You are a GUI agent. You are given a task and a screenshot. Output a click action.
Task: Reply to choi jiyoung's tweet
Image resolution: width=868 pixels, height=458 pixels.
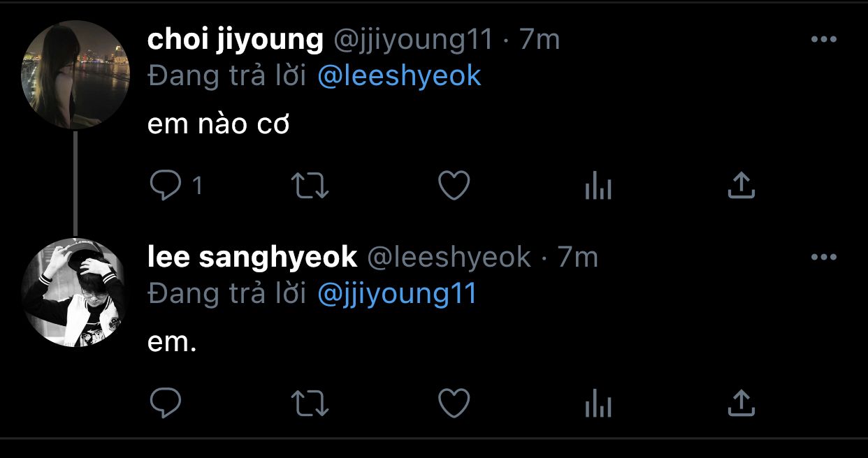[x=166, y=186]
